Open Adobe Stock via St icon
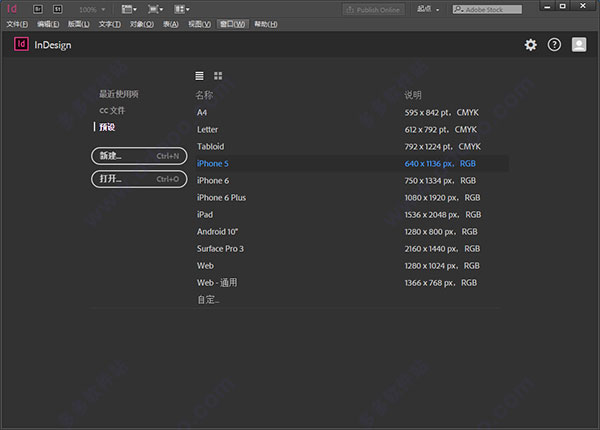The height and width of the screenshot is (430, 600). pos(57,9)
